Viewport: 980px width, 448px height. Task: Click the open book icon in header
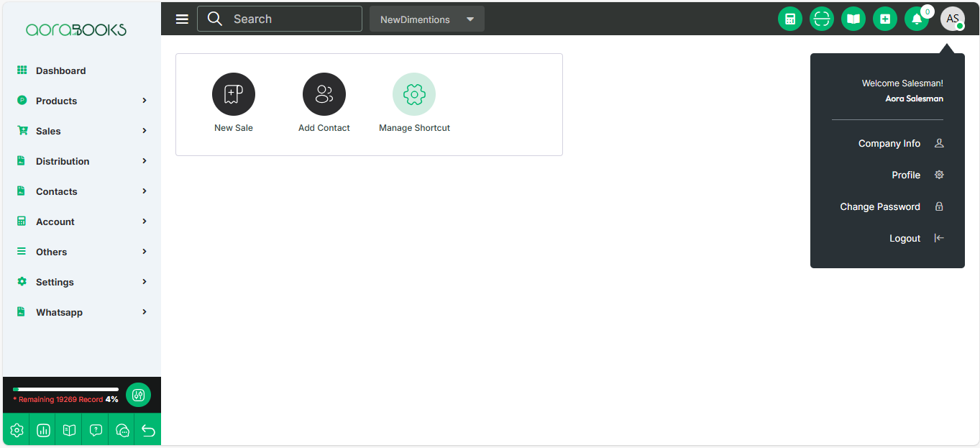point(853,19)
